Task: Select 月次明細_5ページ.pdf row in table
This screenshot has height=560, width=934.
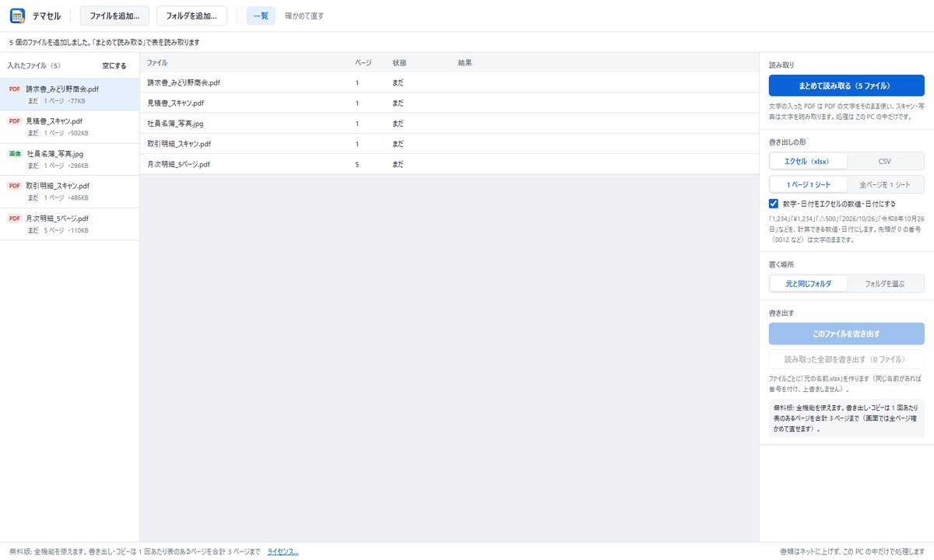Action: (x=449, y=164)
